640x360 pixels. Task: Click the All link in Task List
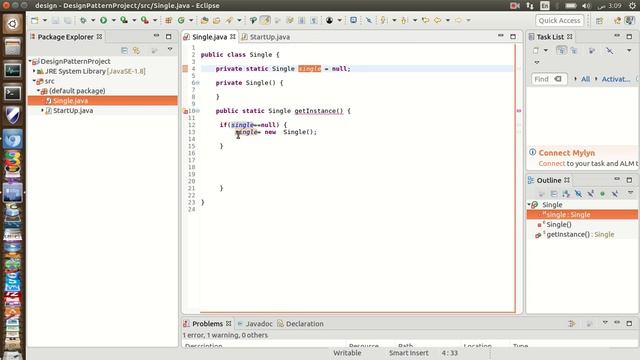[585, 79]
